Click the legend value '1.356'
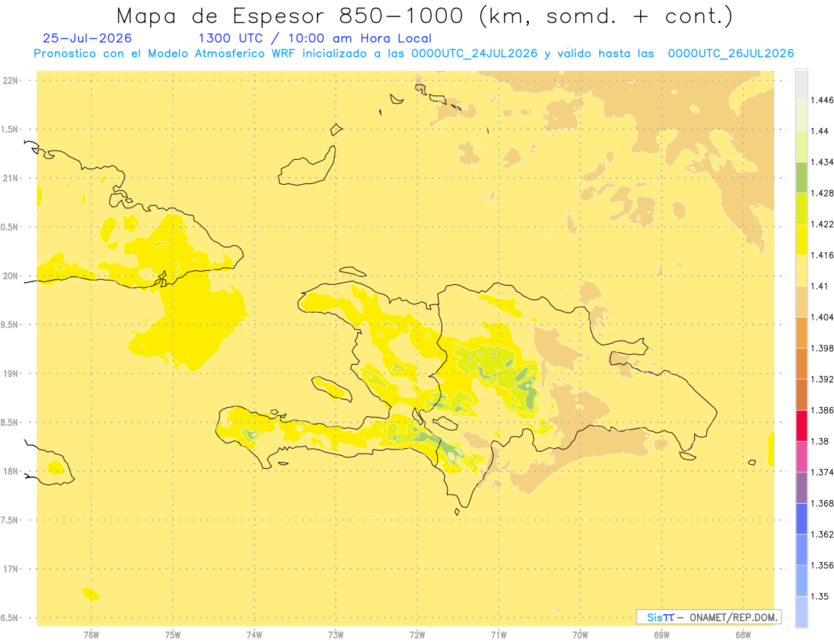The height and width of the screenshot is (644, 834). click(x=822, y=565)
